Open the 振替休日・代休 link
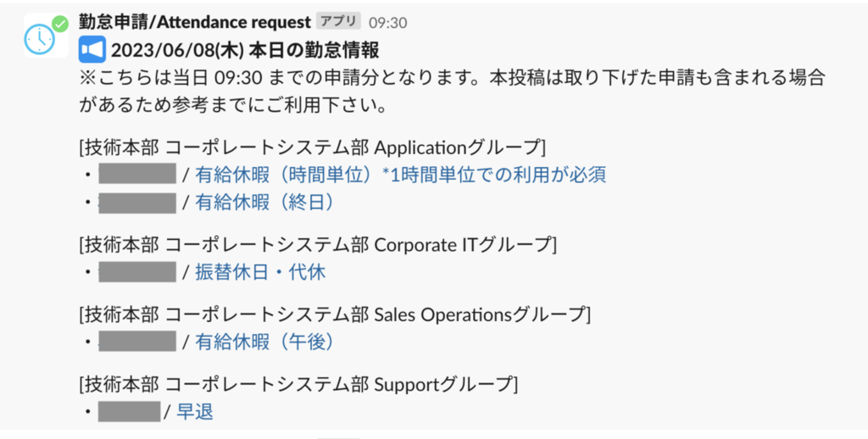Viewport: 868px width, 439px height. pyautogui.click(x=260, y=272)
